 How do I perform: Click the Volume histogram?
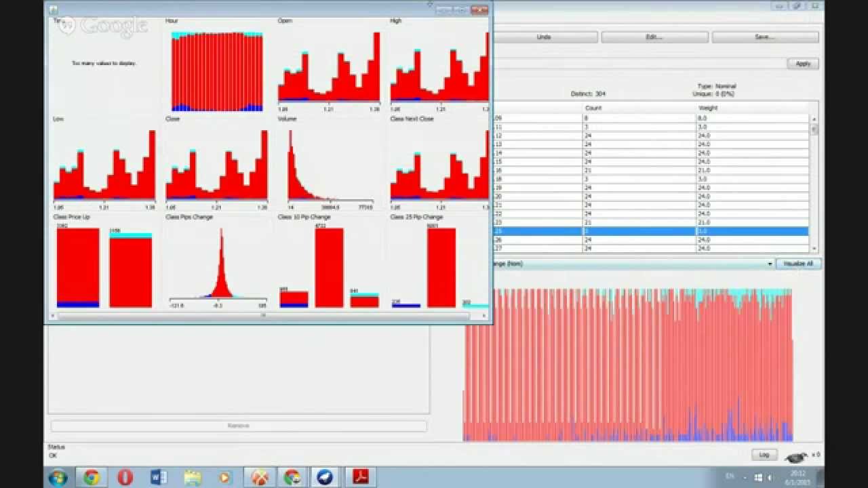(329, 165)
